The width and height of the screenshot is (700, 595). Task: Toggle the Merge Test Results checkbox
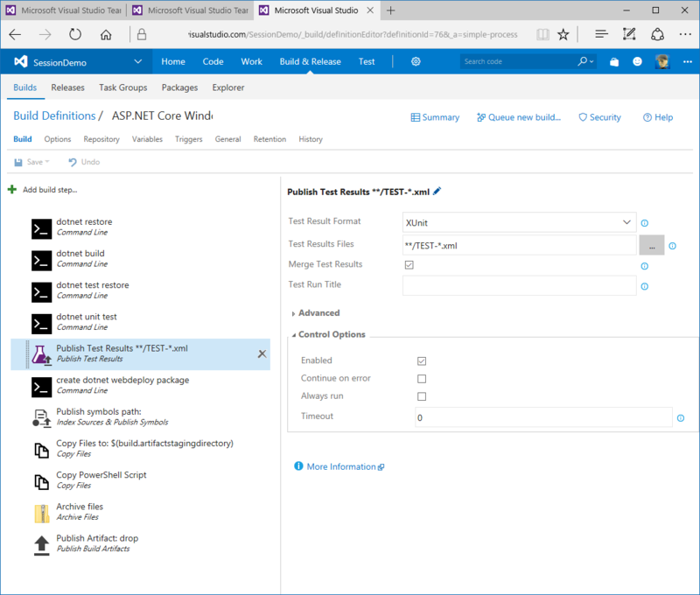tap(409, 265)
